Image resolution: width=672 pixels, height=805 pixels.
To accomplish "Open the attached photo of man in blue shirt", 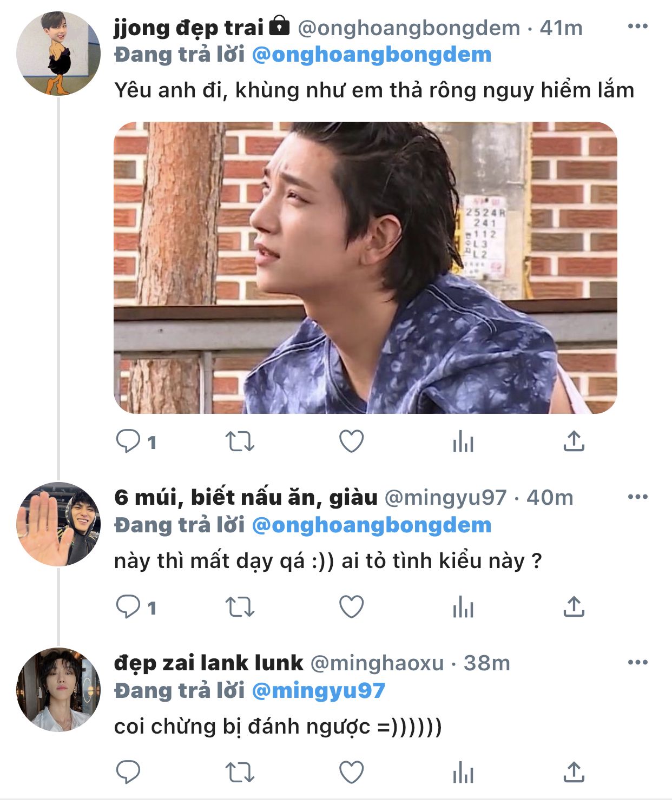I will tap(365, 268).
